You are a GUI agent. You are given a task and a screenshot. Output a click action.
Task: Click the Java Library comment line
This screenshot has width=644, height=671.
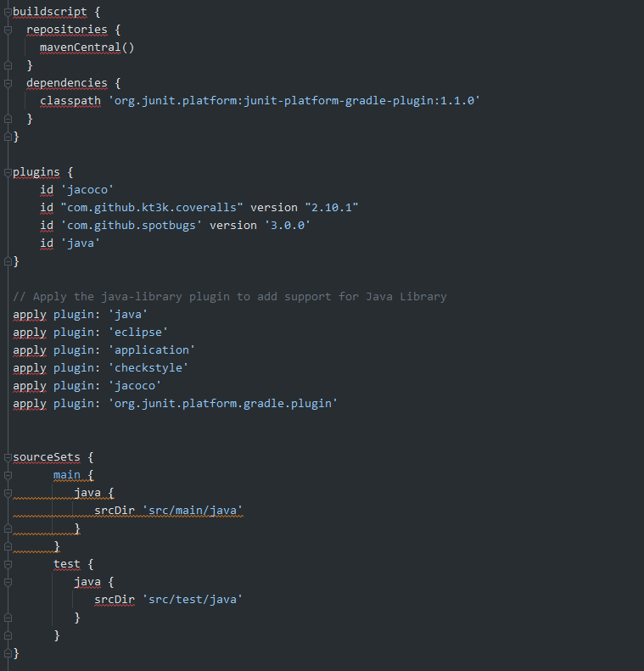tap(229, 296)
